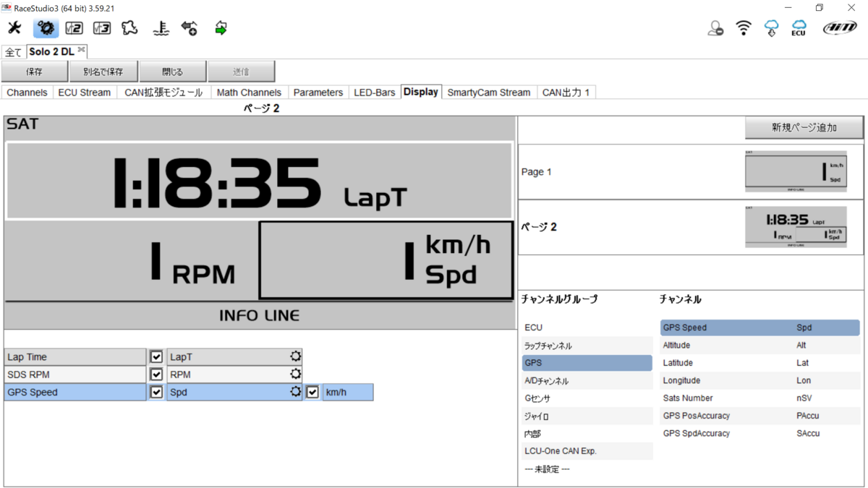
Task: Switch to the 全て tab
Action: click(13, 52)
